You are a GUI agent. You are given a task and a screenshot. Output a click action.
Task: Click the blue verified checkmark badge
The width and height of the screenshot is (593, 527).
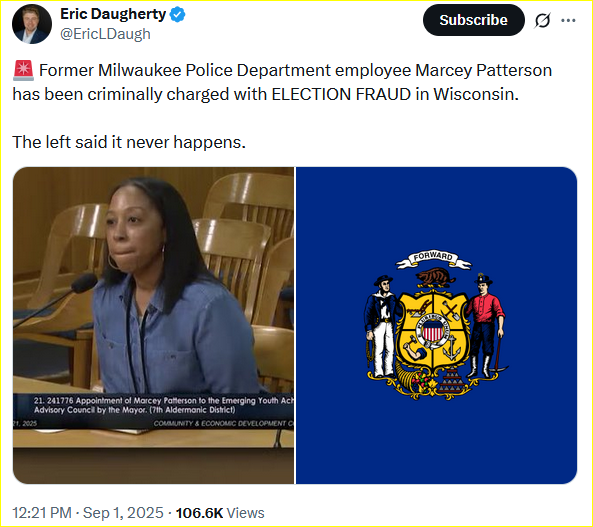tap(177, 14)
